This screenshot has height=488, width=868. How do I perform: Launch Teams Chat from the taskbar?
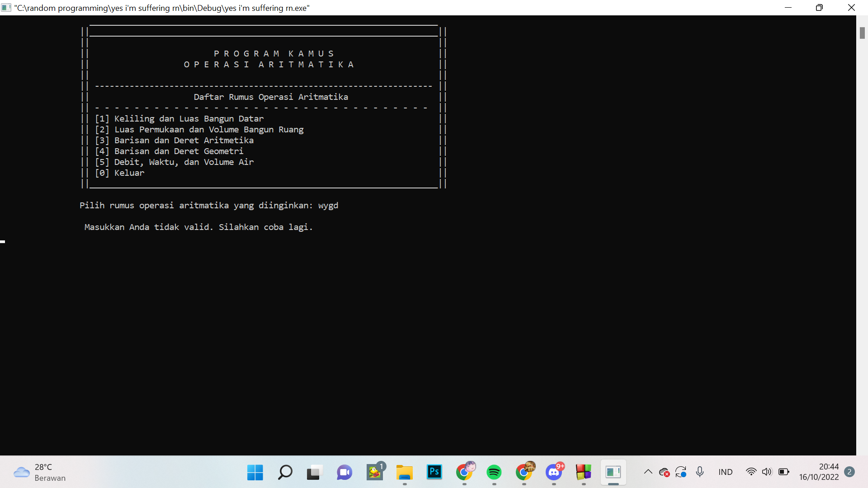pyautogui.click(x=344, y=473)
